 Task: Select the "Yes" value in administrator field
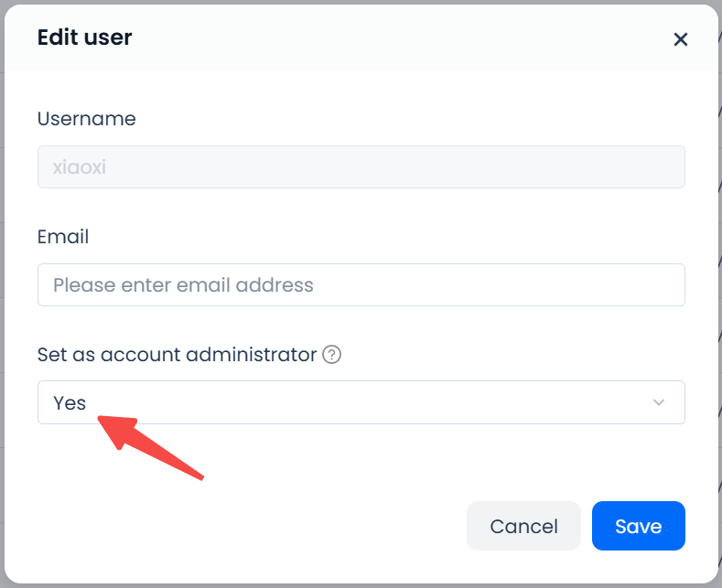(70, 402)
